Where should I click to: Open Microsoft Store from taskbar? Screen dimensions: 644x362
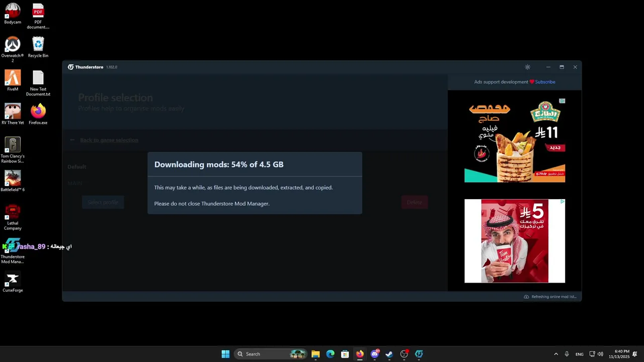345,354
